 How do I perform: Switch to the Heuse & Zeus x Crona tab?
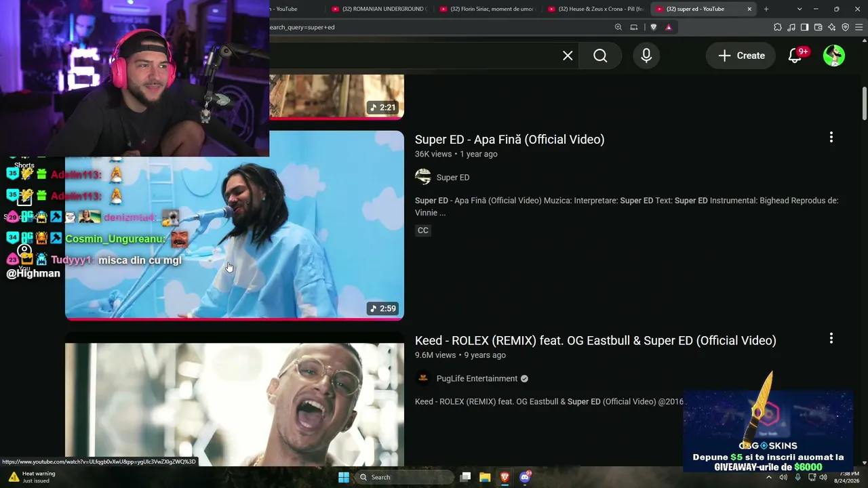tap(595, 9)
